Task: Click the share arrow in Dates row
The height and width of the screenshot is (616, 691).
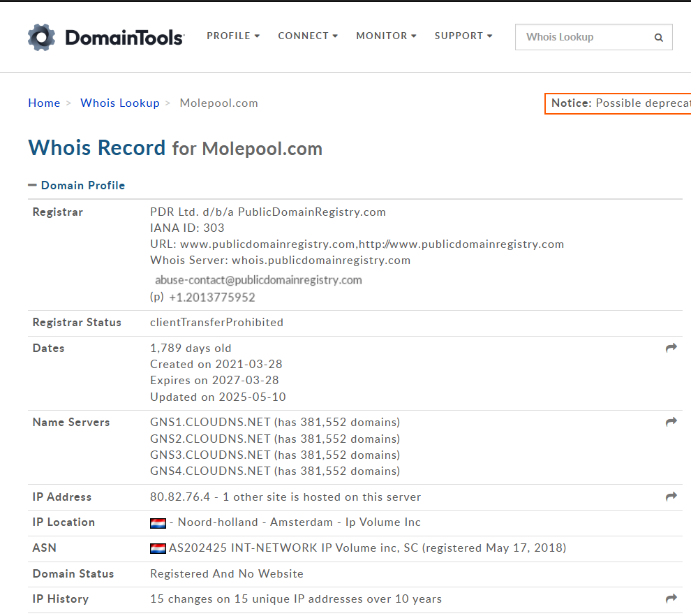Action: [671, 348]
